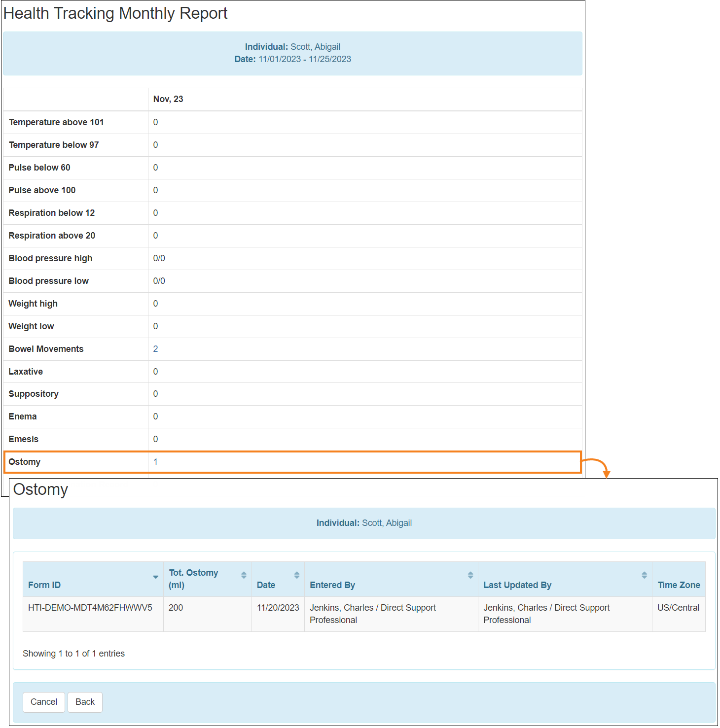Click the Cancel button
This screenshot has width=720, height=728.
44,702
